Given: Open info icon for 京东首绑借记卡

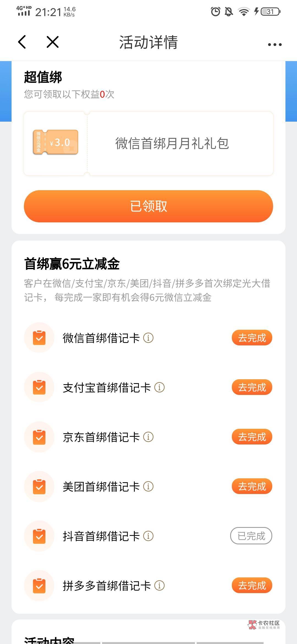Looking at the screenshot, I should tap(148, 437).
